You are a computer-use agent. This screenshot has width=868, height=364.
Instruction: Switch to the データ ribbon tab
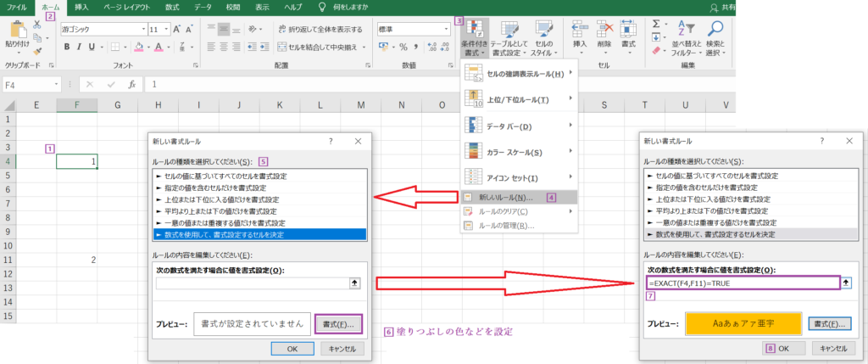203,7
